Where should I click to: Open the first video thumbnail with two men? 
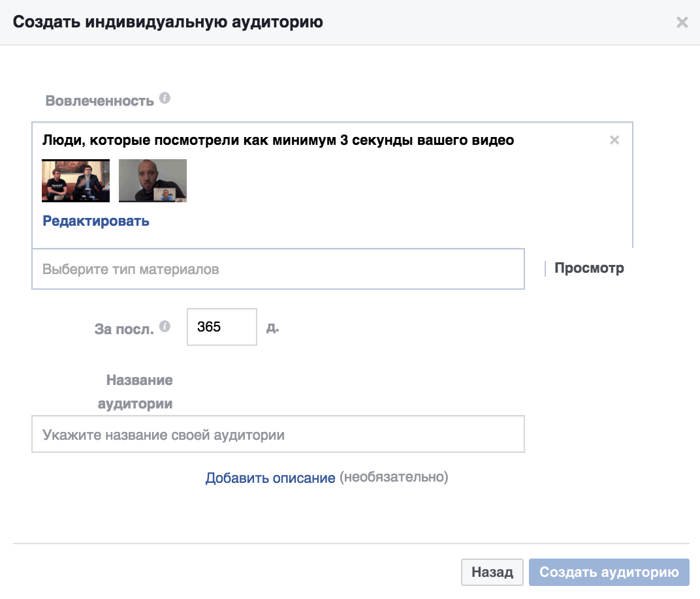pos(76,181)
